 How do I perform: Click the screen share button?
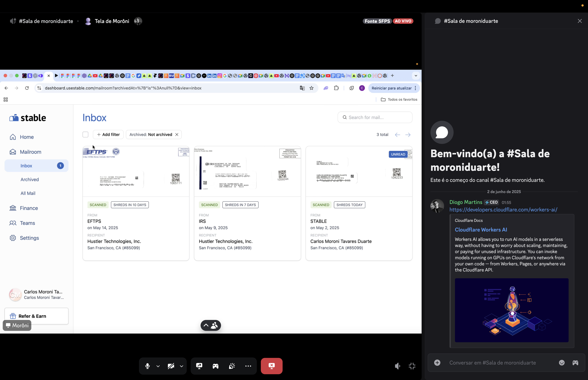click(x=199, y=366)
